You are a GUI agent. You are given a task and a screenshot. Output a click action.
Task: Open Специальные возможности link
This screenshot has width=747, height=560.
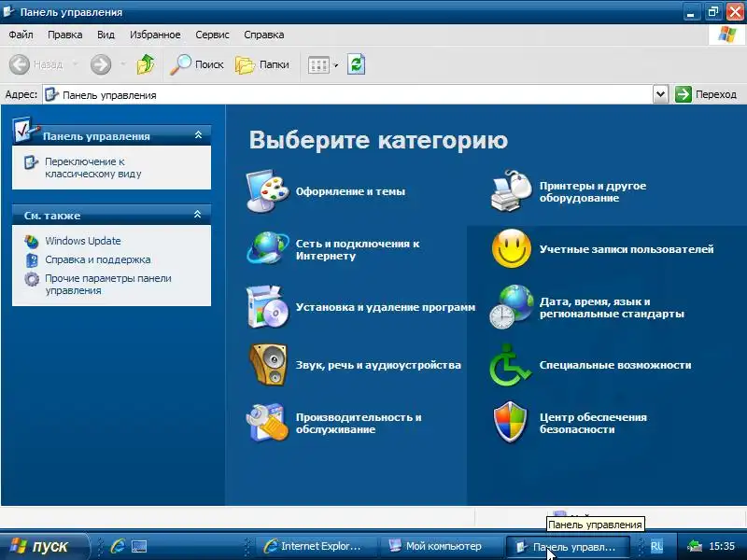(615, 365)
